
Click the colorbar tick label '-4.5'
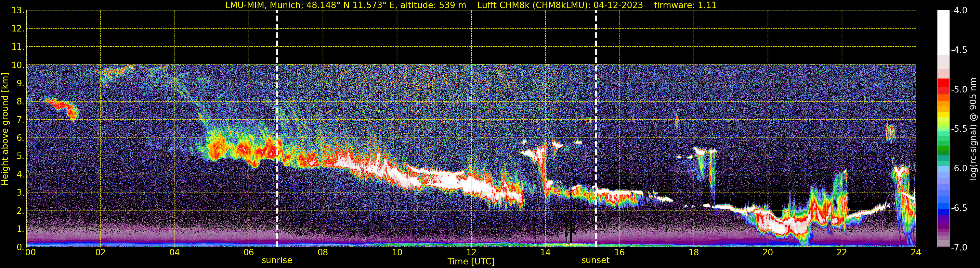[x=959, y=50]
